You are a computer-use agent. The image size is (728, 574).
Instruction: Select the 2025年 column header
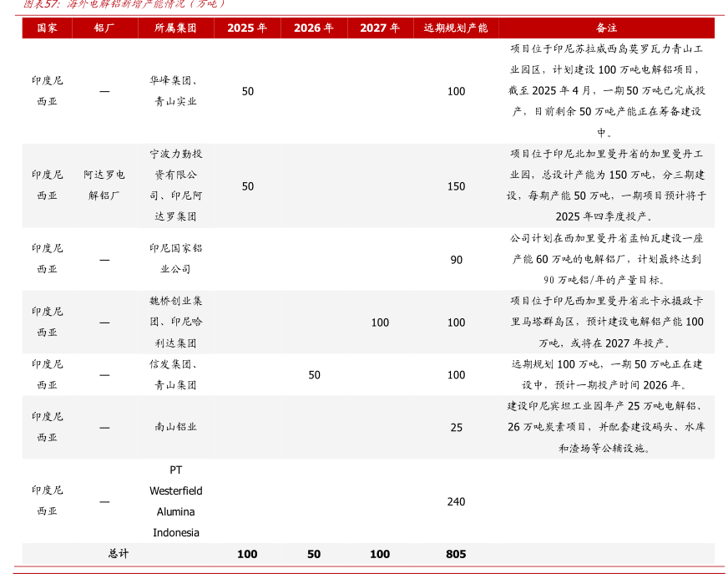pyautogui.click(x=247, y=28)
